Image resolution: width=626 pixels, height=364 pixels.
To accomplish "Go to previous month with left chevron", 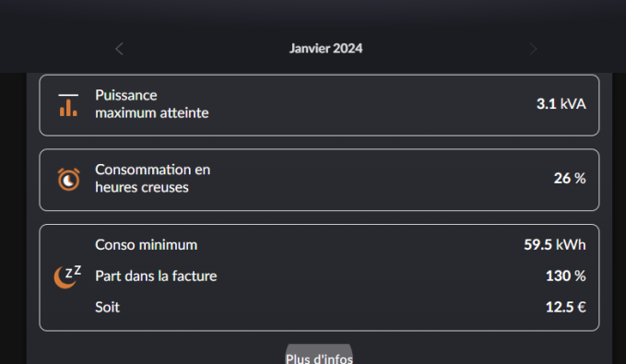I will click(119, 49).
